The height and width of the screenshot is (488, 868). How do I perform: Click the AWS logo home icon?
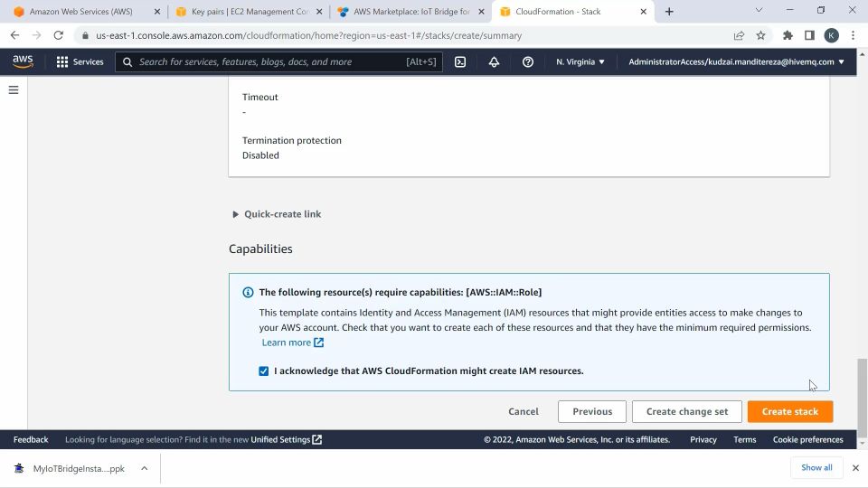click(23, 61)
